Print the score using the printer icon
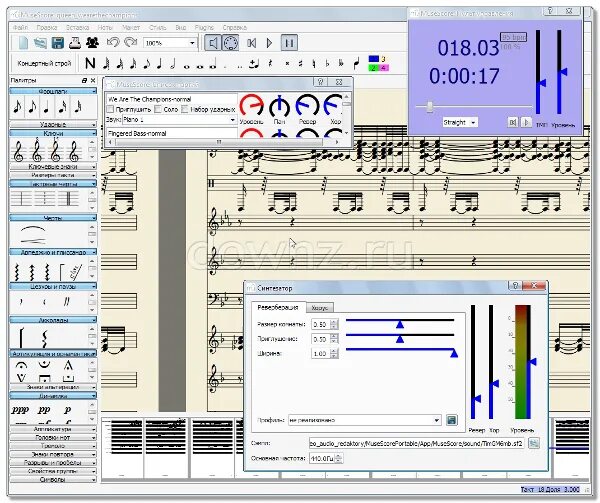The width and height of the screenshot is (600, 503). click(75, 43)
